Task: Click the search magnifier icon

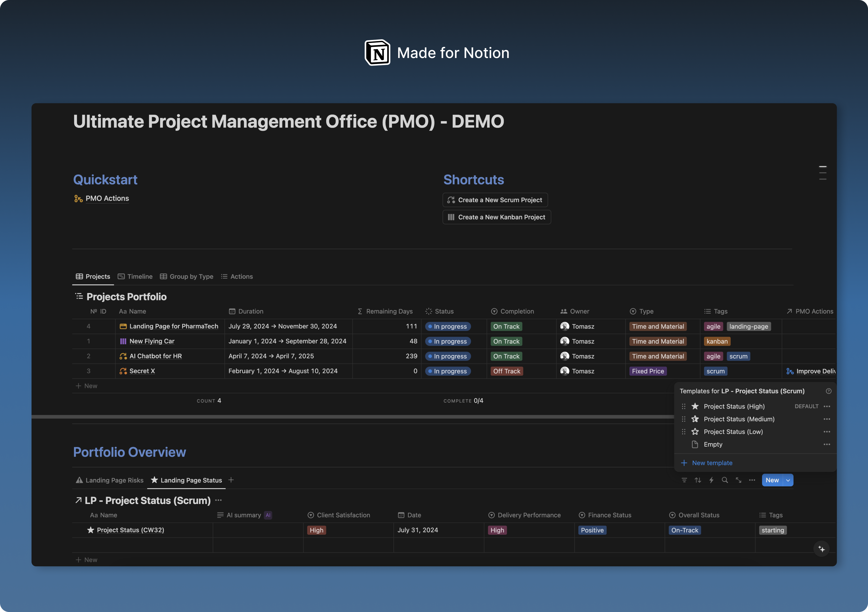Action: pyautogui.click(x=725, y=480)
